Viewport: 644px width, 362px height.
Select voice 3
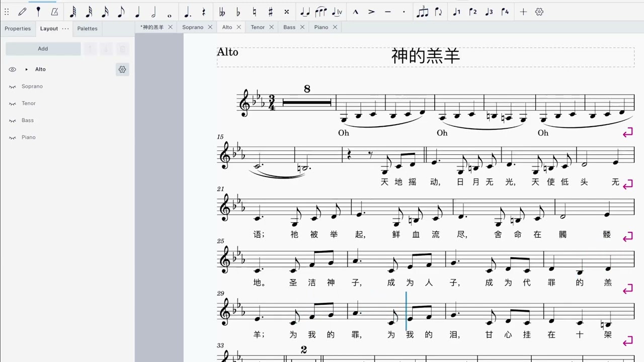pos(489,12)
